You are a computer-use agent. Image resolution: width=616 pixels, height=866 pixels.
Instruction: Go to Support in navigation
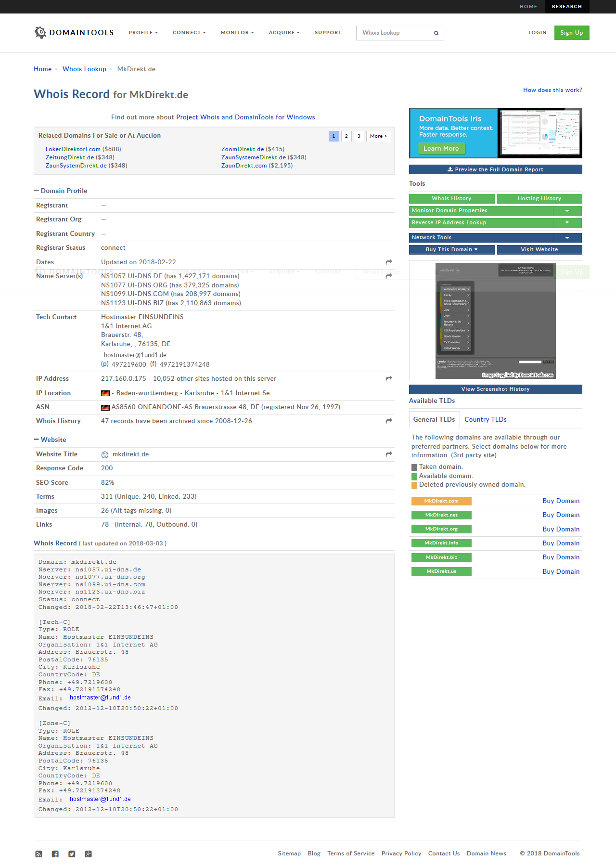coord(328,33)
